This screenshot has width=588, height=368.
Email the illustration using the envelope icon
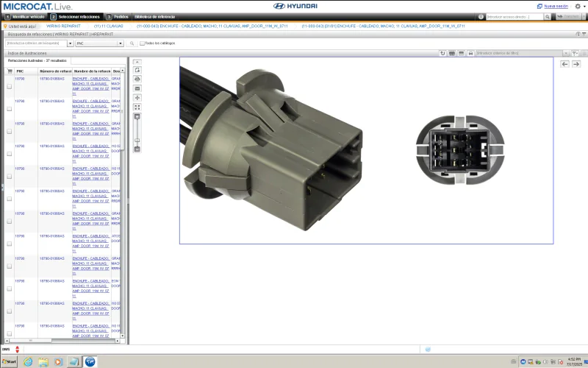137,88
